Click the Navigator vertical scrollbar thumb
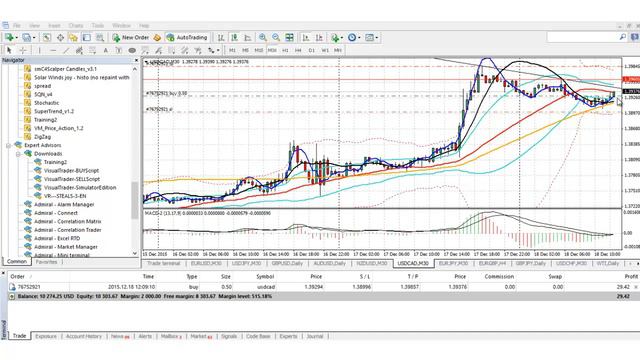 (x=135, y=200)
